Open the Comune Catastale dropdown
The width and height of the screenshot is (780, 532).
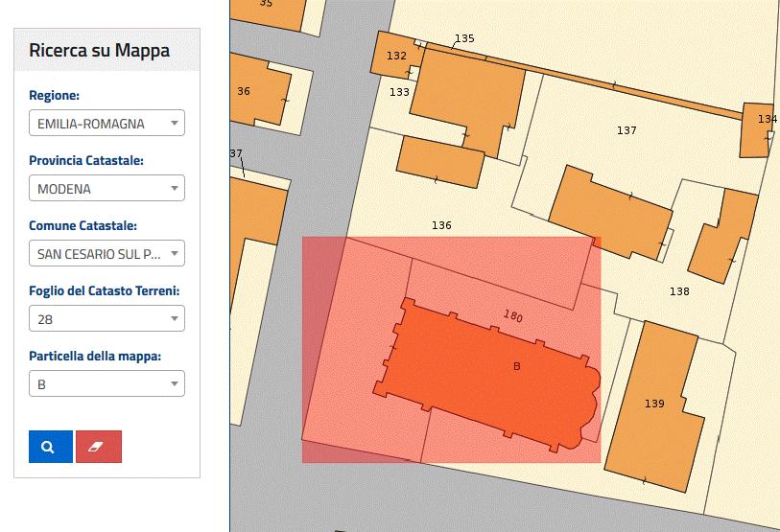[x=106, y=254]
